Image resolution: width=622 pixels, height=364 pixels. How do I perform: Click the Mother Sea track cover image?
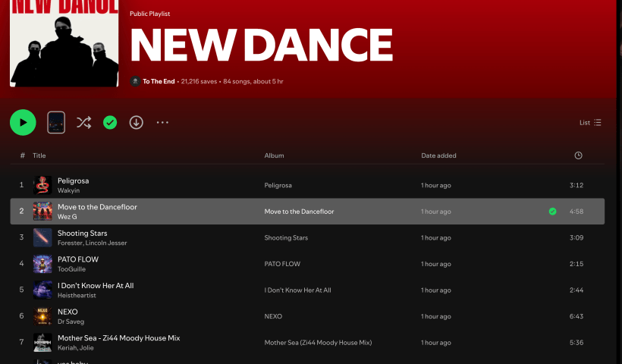(x=42, y=343)
